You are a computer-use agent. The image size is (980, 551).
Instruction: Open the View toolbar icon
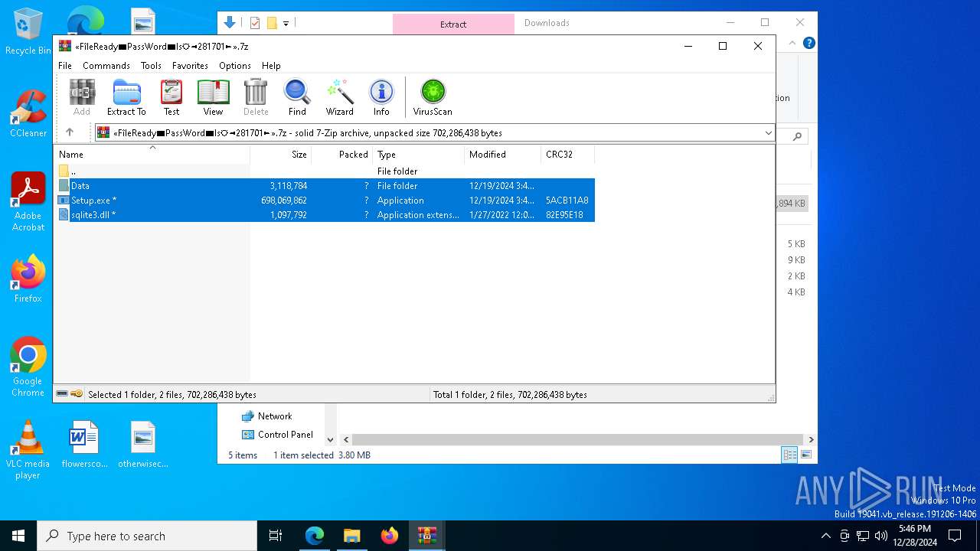point(213,97)
